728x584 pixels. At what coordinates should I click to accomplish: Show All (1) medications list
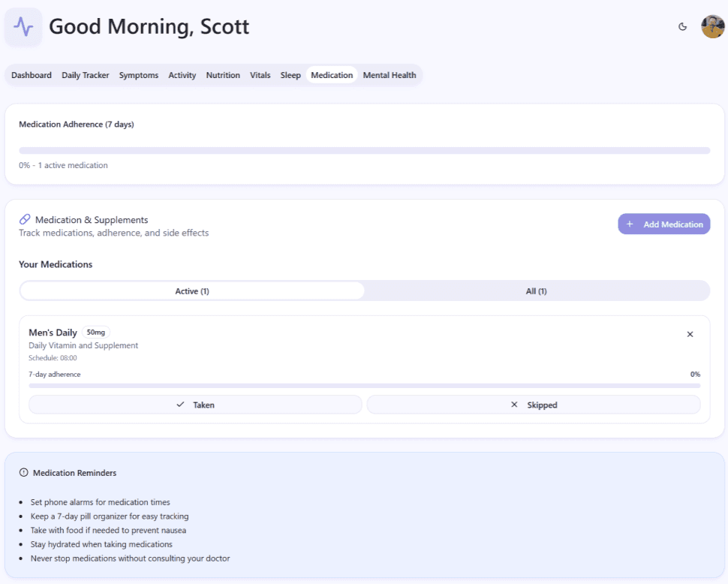point(537,291)
